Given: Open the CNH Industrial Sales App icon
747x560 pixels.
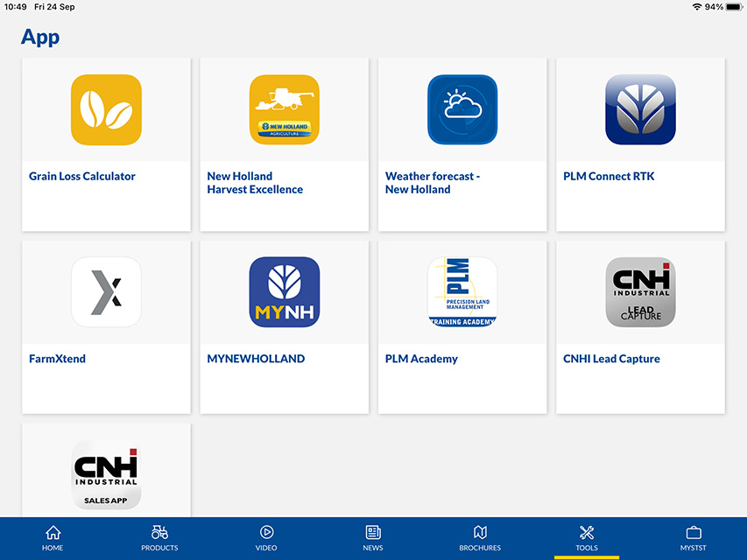Looking at the screenshot, I should [x=106, y=475].
